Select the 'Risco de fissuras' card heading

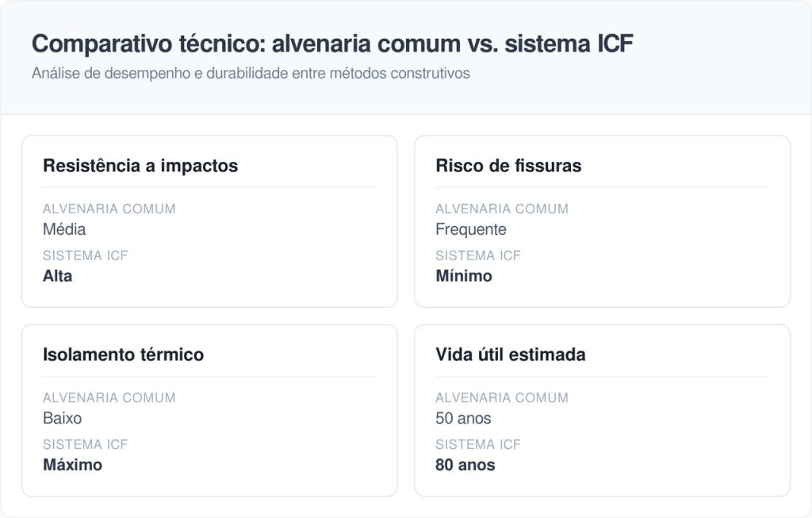tap(508, 166)
